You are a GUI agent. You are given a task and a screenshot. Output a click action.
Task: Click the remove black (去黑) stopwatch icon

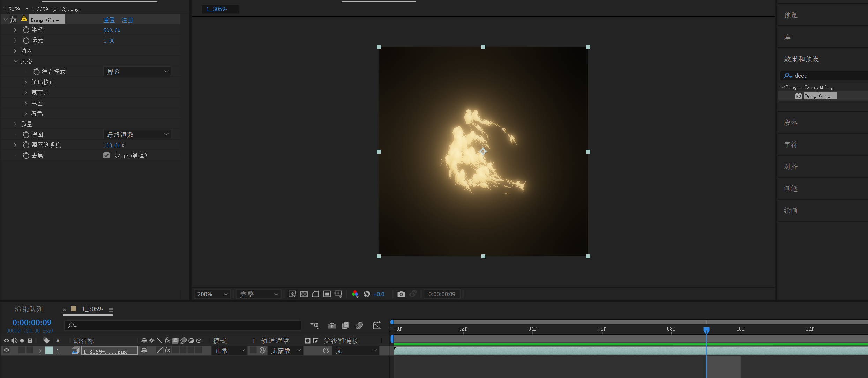[26, 156]
